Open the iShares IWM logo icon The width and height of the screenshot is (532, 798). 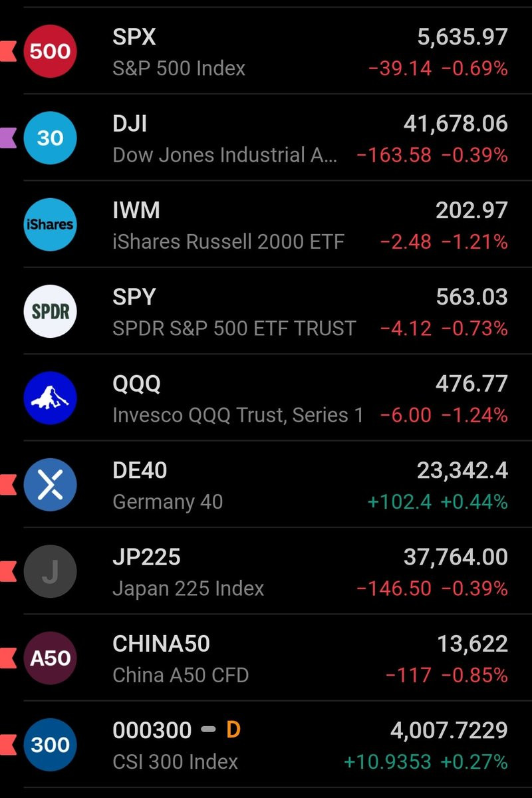50,224
